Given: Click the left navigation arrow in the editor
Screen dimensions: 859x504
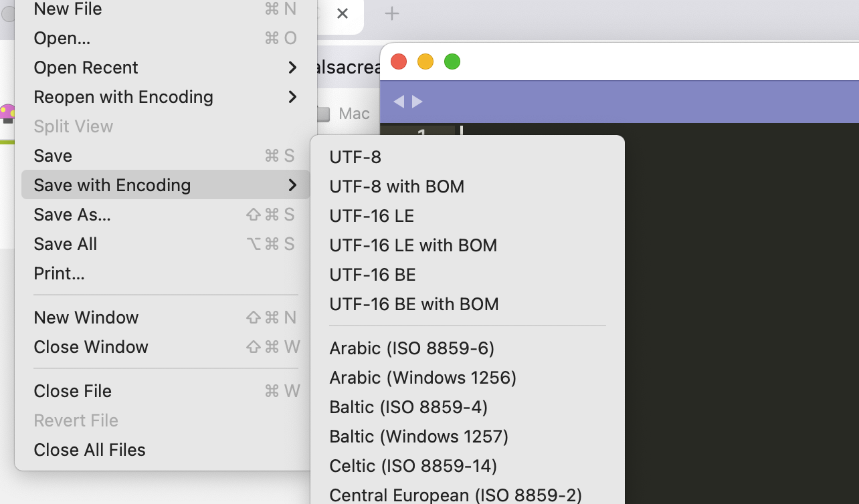Looking at the screenshot, I should click(x=399, y=102).
